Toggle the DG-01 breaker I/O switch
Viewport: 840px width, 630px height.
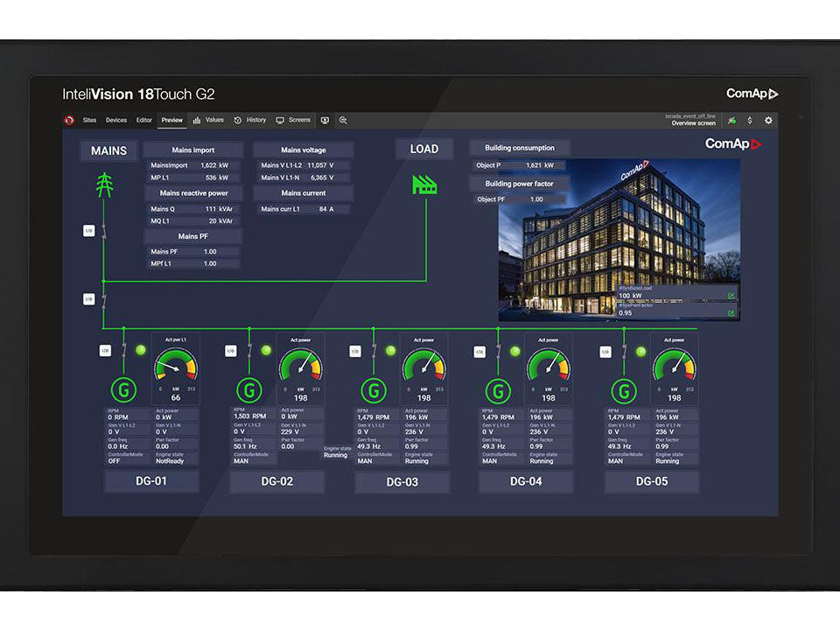pyautogui.click(x=105, y=351)
